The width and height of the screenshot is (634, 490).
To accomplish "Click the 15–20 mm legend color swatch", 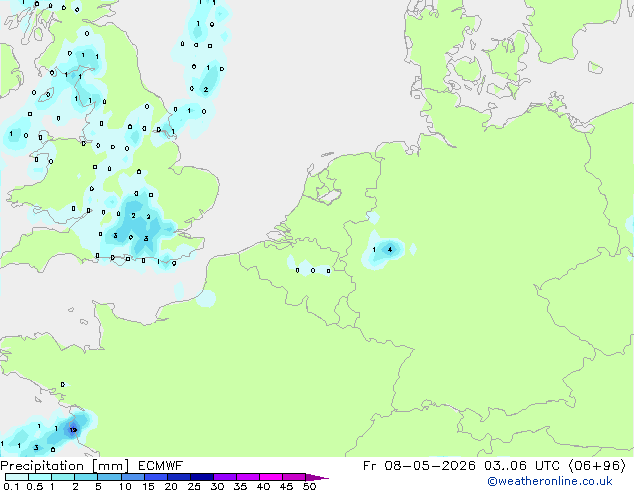I will click(x=156, y=477).
